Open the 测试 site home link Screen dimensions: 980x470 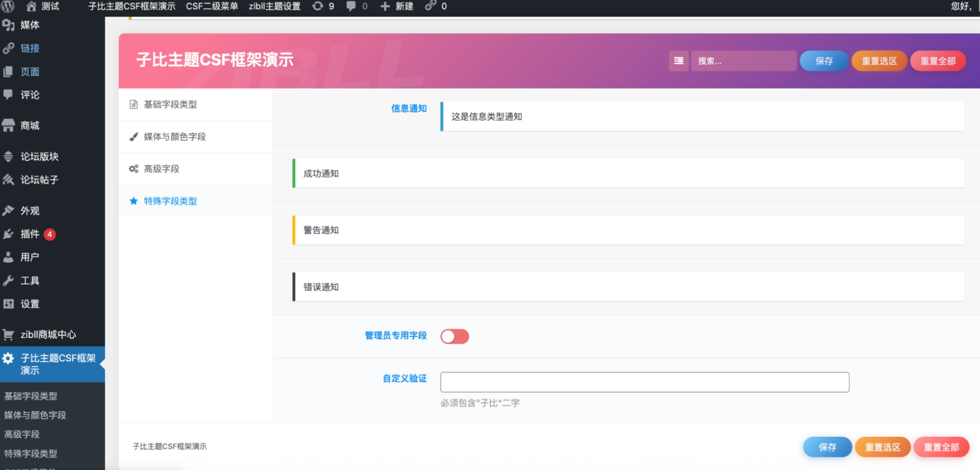(43, 6)
